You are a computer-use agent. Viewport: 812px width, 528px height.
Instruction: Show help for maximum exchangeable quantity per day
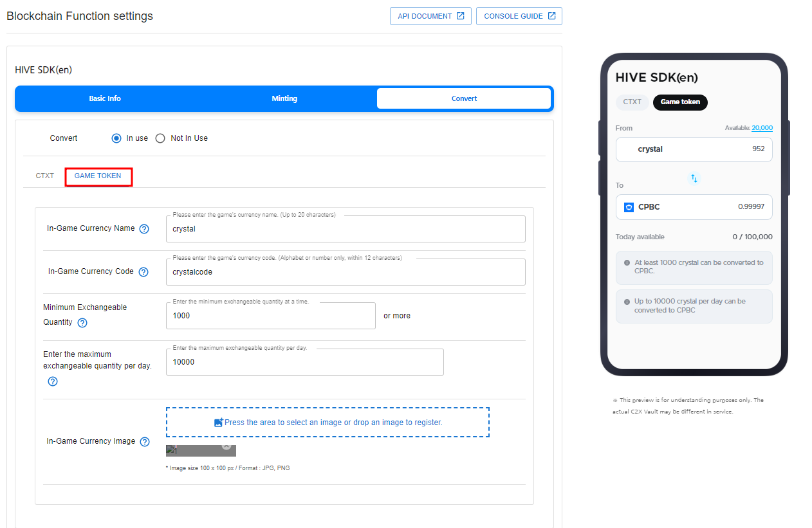pyautogui.click(x=53, y=381)
